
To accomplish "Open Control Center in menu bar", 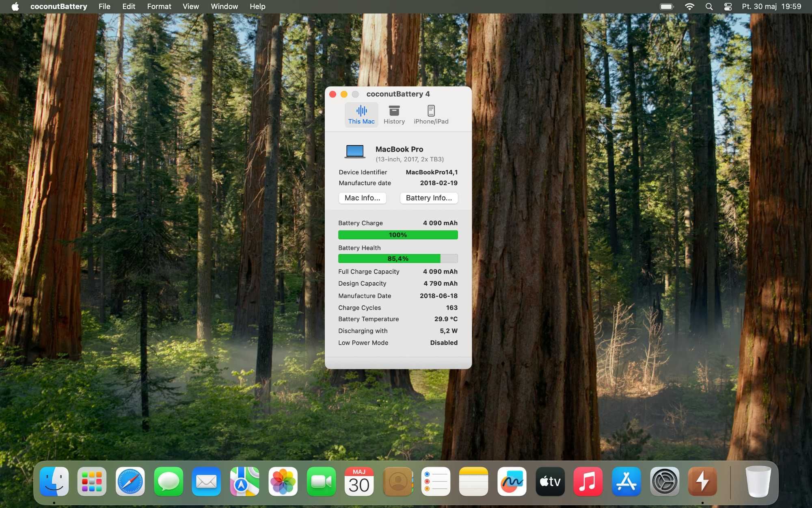I will 728,7.
